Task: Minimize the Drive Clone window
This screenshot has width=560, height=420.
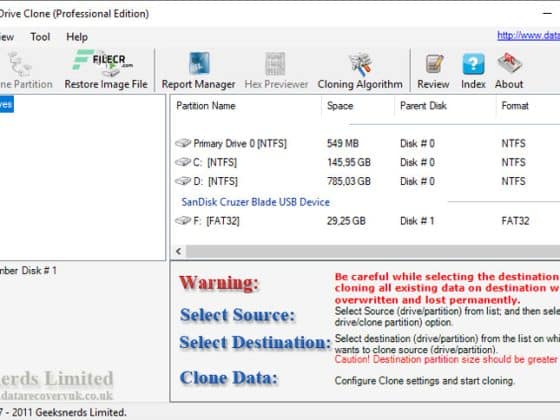Action: tap(547, 14)
